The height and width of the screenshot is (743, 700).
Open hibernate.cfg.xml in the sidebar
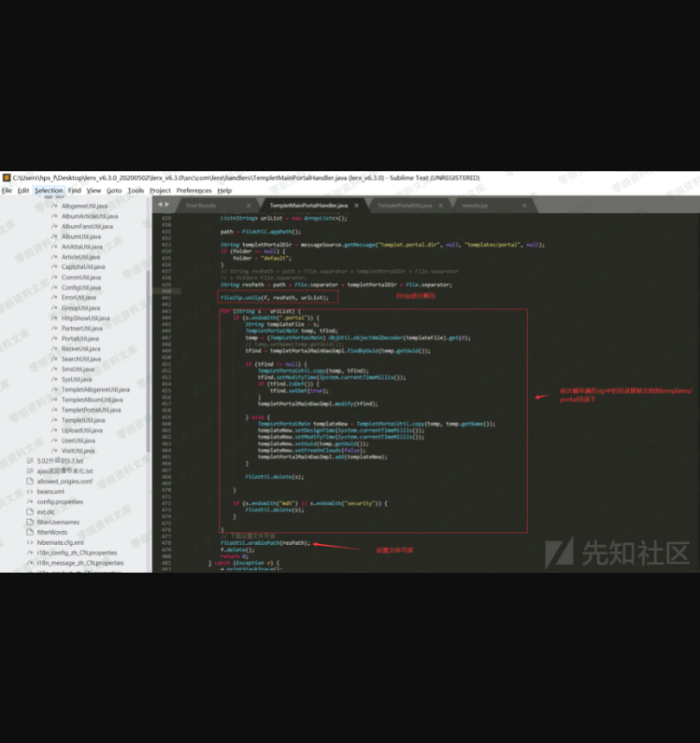(61, 542)
